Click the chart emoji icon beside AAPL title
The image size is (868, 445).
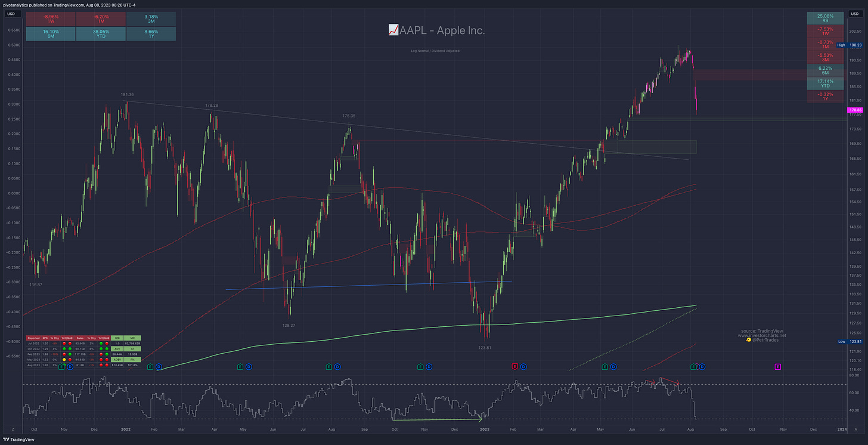393,30
